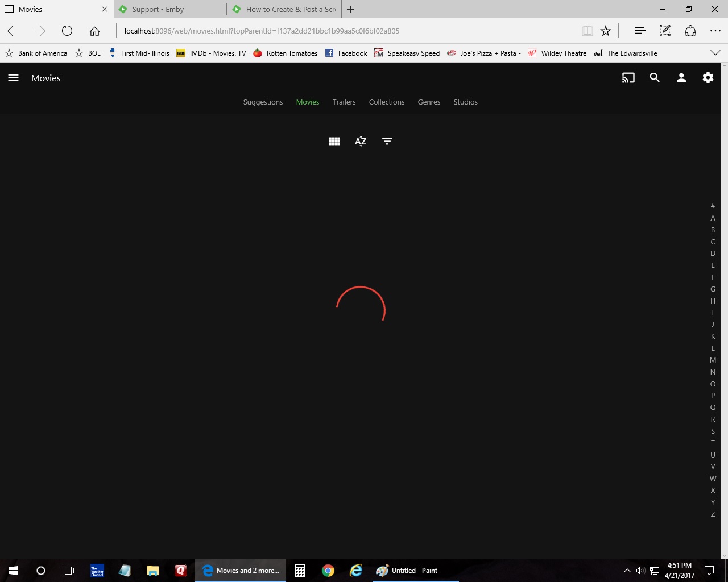
Task: Open First Mid-Illinois bookmark
Action: pos(139,53)
